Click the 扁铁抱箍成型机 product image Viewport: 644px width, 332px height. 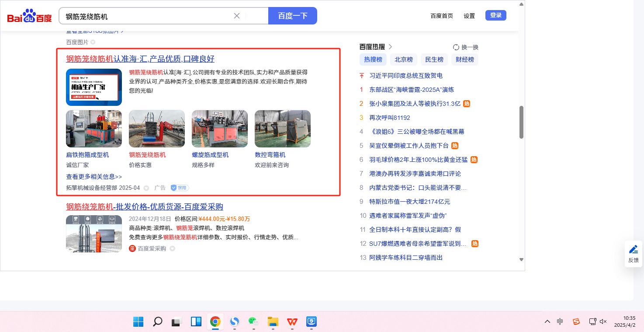94,129
